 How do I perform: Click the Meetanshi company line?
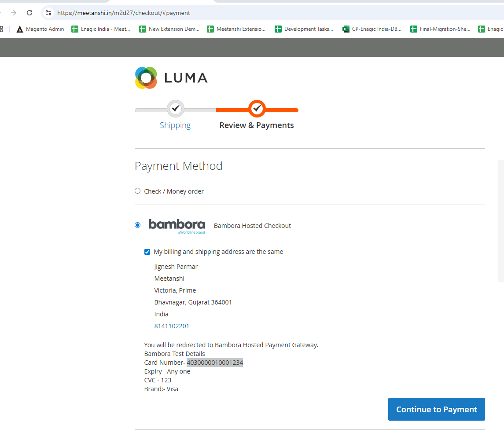169,279
